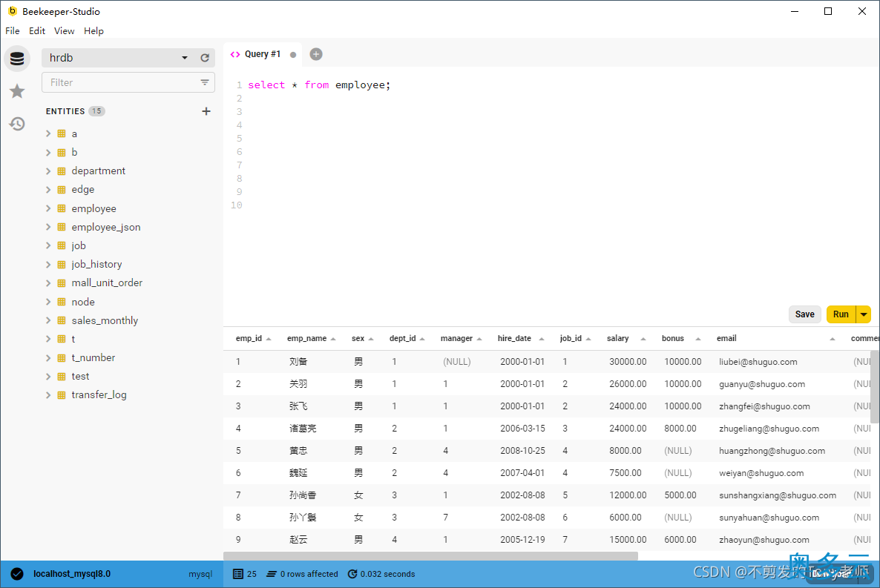Open the File menu
The width and height of the screenshot is (880, 588).
pos(13,31)
